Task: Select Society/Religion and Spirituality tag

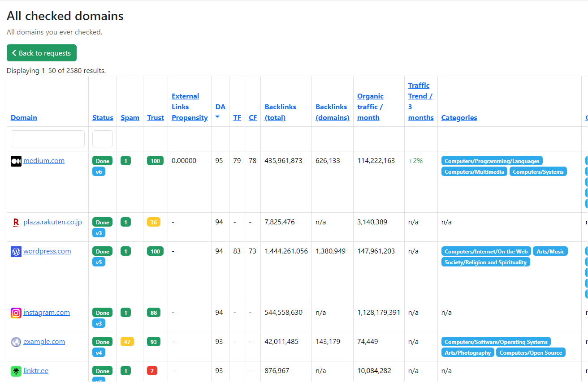Action: [486, 262]
